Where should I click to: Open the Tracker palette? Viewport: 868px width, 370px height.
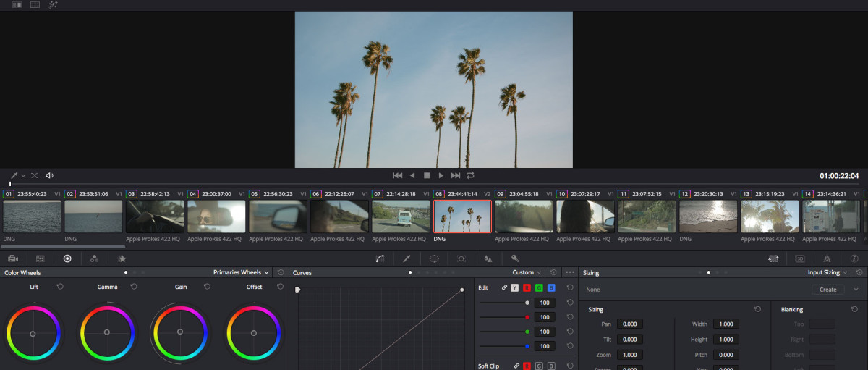tap(461, 258)
